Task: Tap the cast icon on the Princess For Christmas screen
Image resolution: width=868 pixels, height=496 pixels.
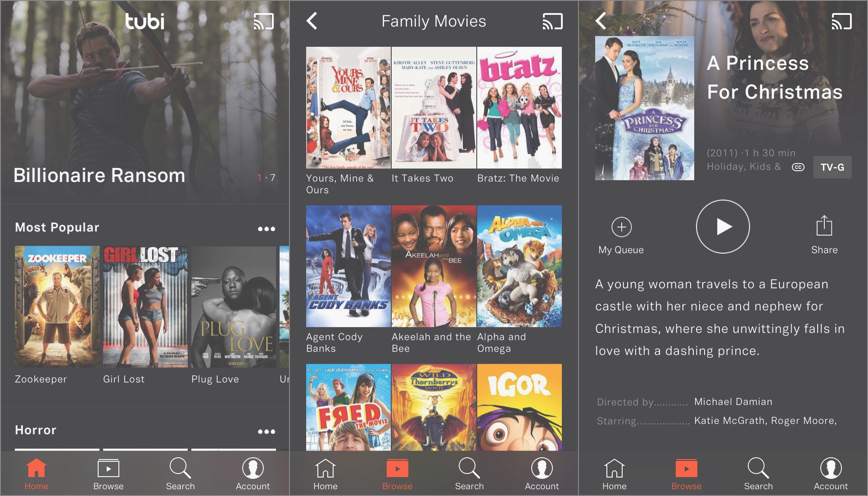Action: (841, 21)
